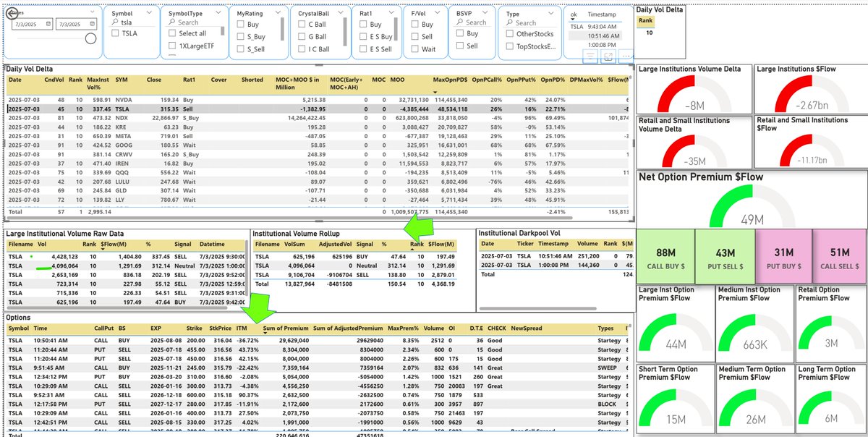The height and width of the screenshot is (437, 868).
Task: Click the CrystalBall slicer scrollbar
Action: tap(346, 31)
